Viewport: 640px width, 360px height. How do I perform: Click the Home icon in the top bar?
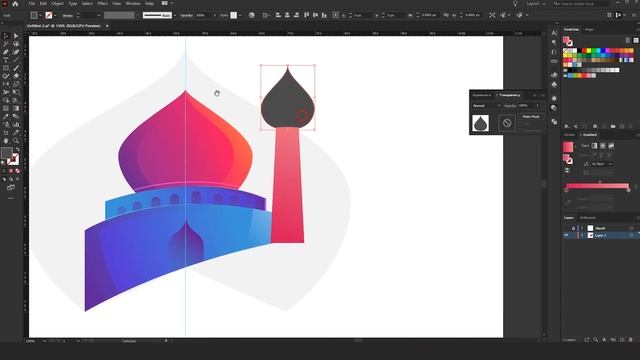[15, 4]
